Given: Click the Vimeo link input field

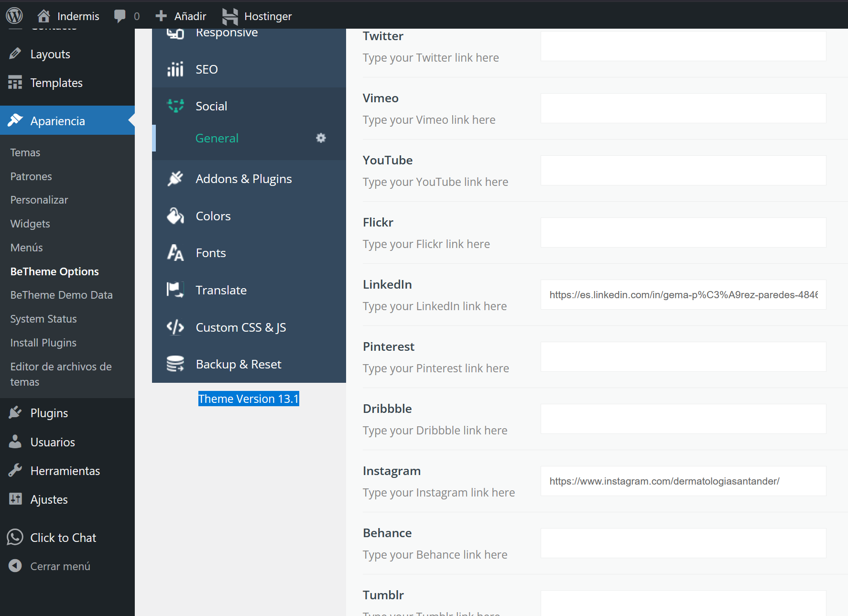Looking at the screenshot, I should tap(683, 108).
